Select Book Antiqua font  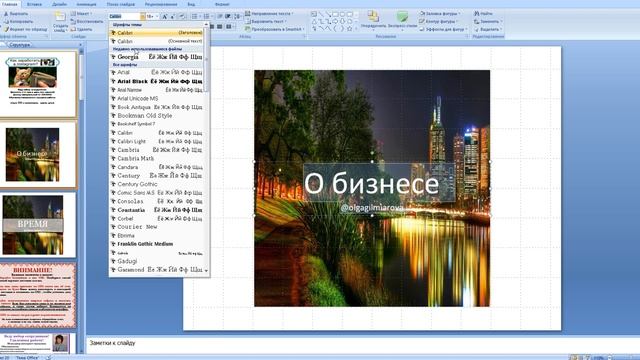pyautogui.click(x=156, y=107)
